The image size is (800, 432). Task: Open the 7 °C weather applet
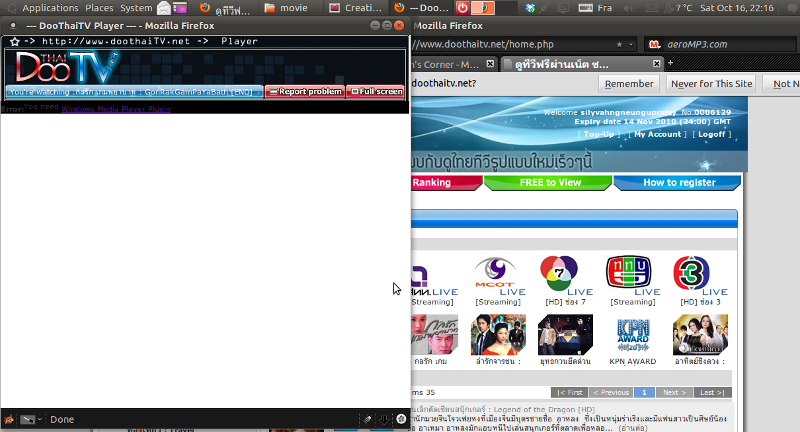coord(678,8)
